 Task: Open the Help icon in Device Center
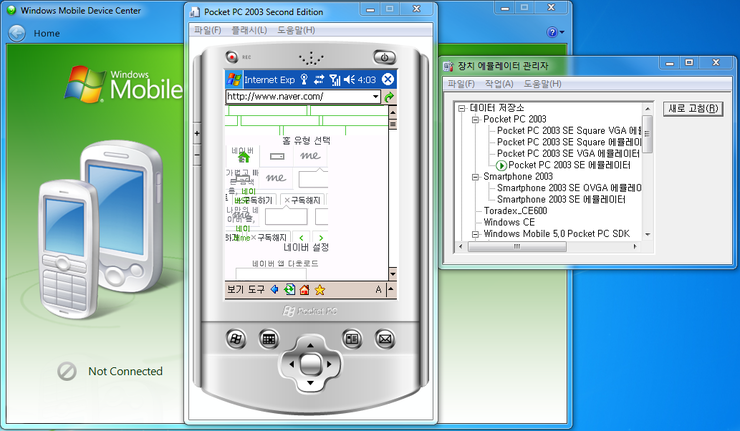[x=552, y=32]
